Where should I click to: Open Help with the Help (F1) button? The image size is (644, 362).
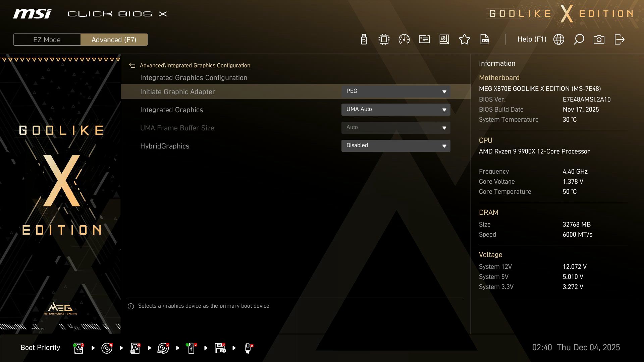click(x=532, y=39)
